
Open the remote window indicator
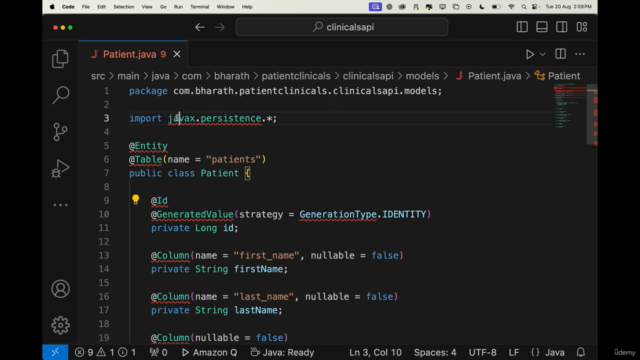click(x=55, y=352)
